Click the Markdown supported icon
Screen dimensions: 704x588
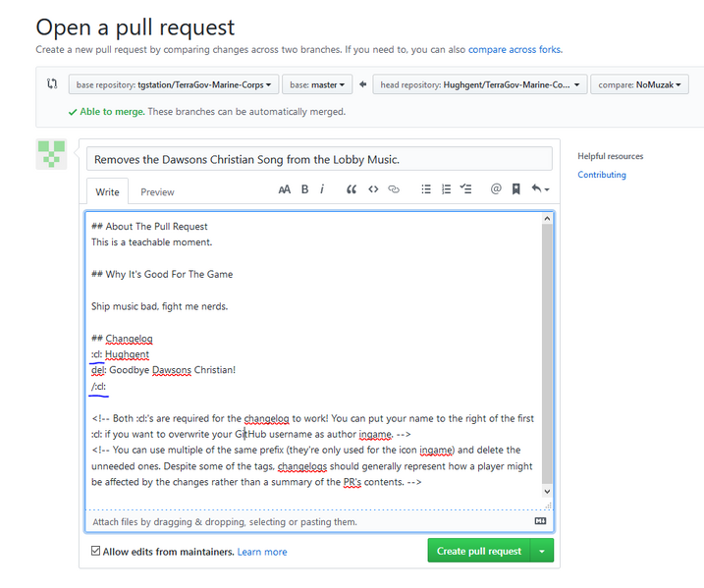(x=540, y=520)
